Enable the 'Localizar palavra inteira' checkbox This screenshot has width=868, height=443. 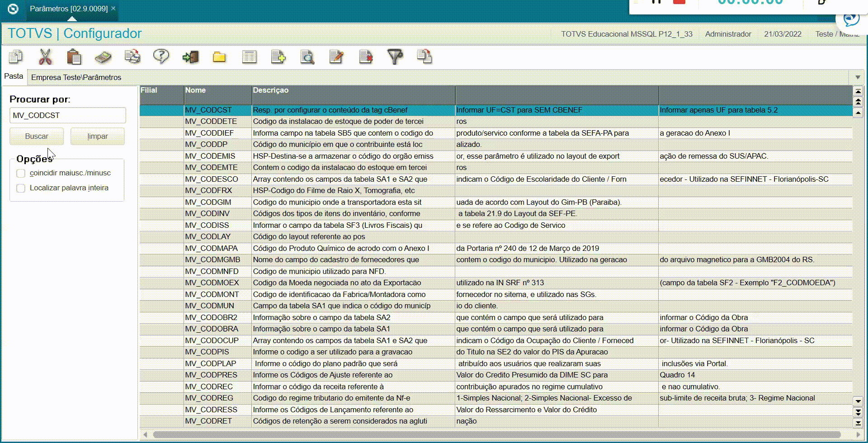(21, 188)
